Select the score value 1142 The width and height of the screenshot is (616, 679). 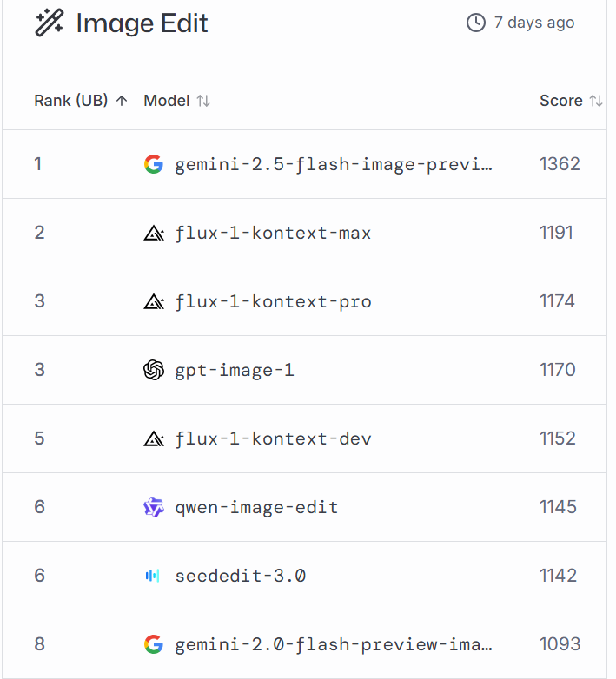click(x=558, y=576)
